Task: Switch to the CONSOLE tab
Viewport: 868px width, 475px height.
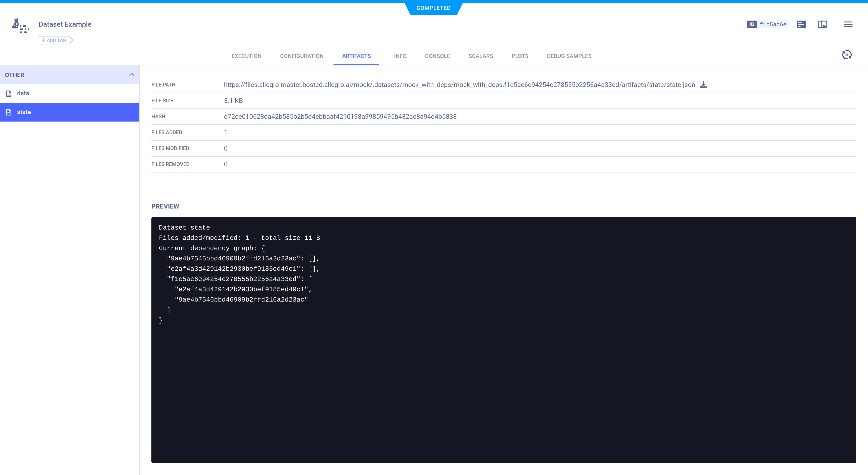Action: tap(437, 56)
